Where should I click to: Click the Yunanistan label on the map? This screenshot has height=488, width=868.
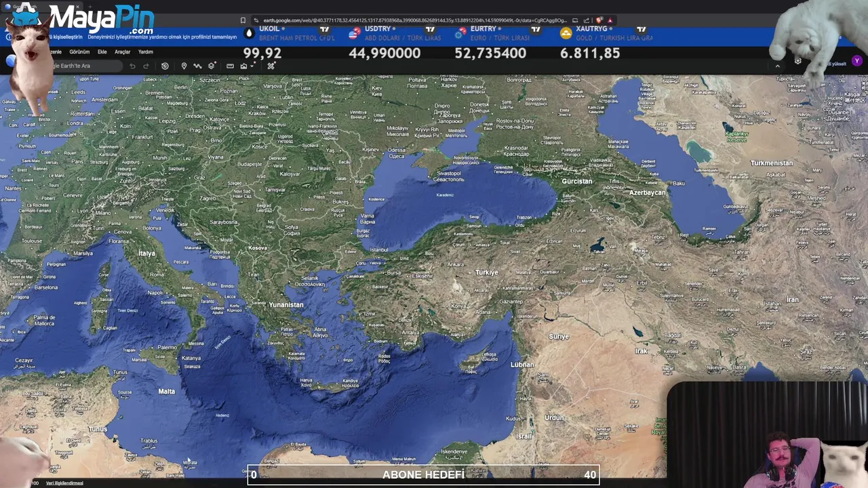click(286, 305)
